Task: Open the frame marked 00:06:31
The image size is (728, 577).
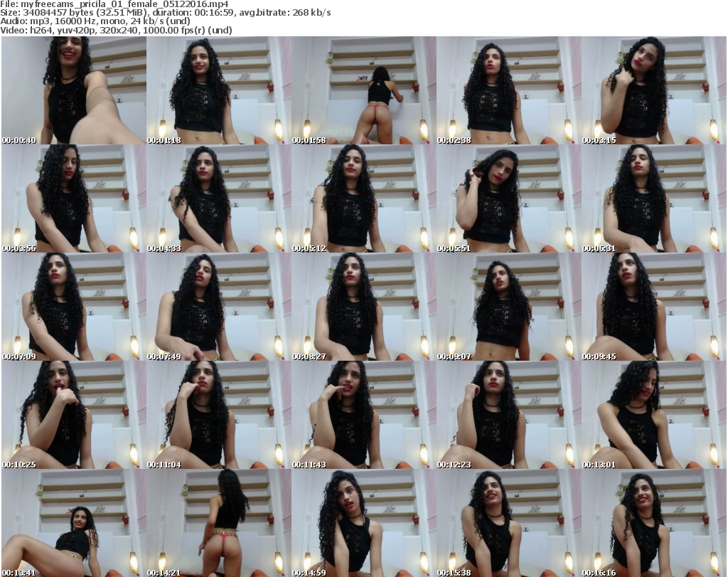Action: [654, 198]
